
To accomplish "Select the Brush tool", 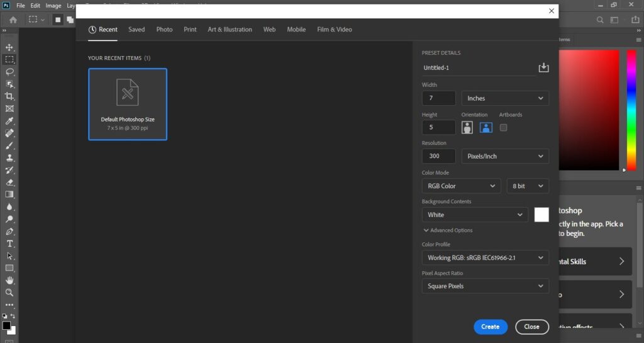I will [x=9, y=145].
